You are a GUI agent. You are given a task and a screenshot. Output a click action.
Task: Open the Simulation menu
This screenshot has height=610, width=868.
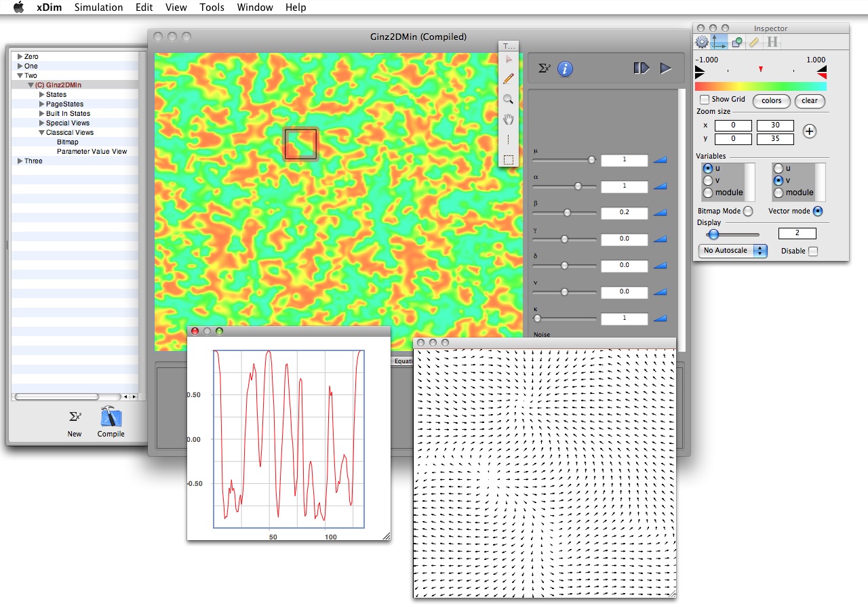coord(98,7)
